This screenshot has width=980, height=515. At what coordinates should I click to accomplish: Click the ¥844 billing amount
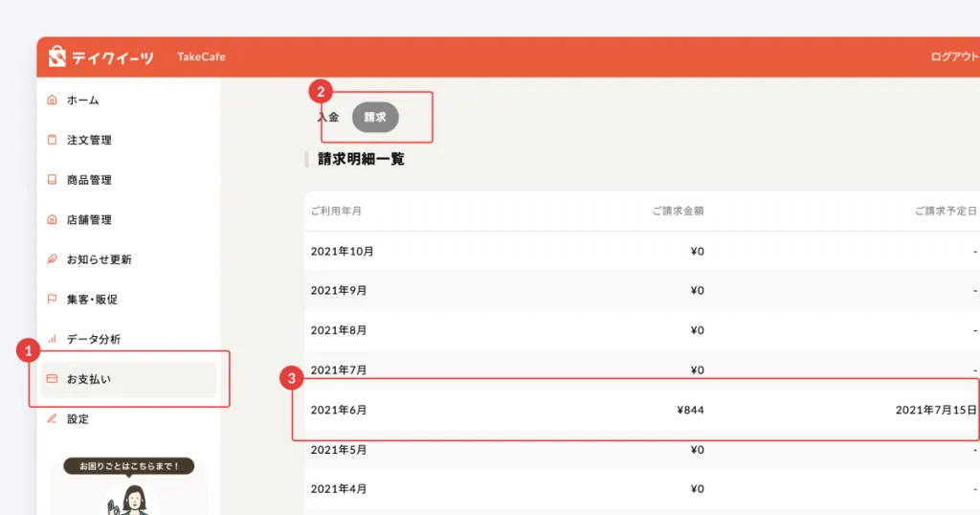690,410
